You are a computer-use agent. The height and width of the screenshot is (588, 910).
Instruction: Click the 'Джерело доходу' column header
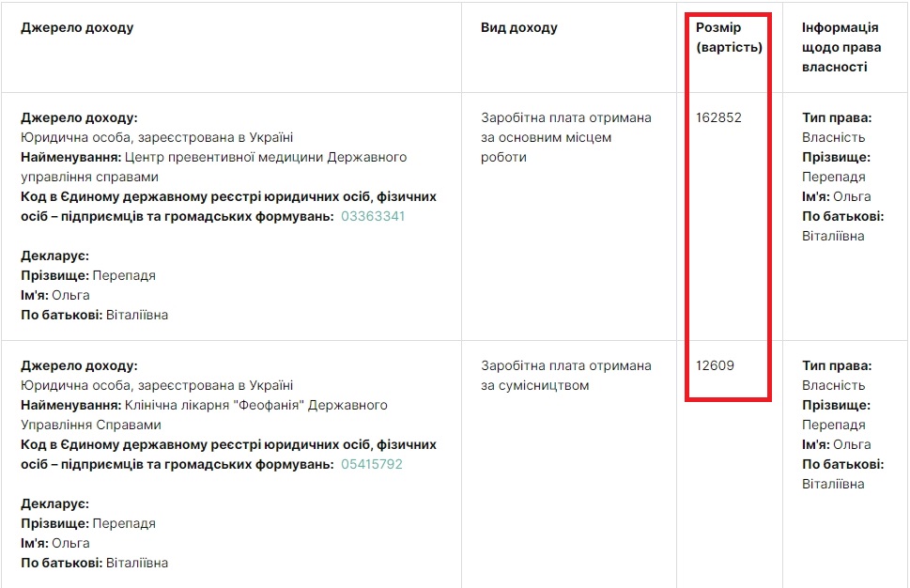click(77, 28)
